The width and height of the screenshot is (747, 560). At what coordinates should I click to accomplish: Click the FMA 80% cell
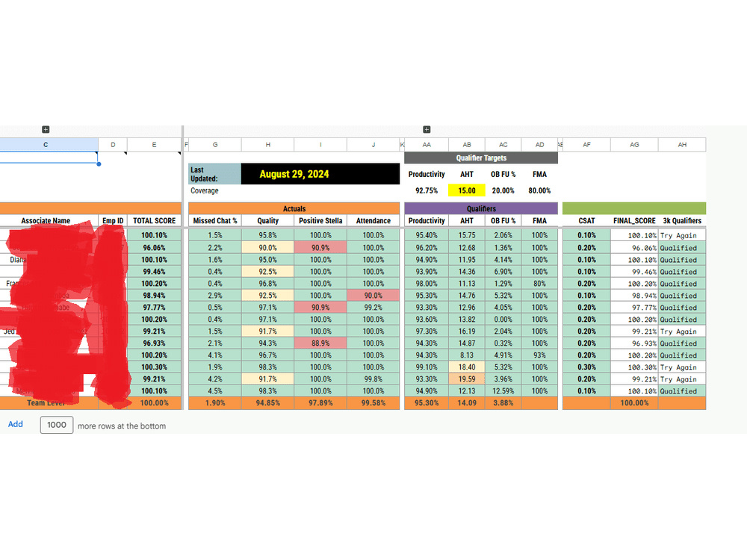point(540,283)
